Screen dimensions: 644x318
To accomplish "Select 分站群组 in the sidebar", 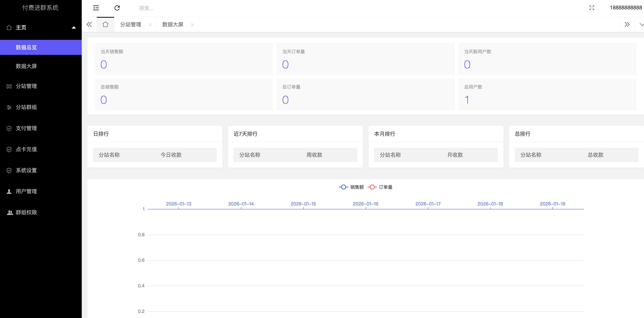I will [x=26, y=107].
